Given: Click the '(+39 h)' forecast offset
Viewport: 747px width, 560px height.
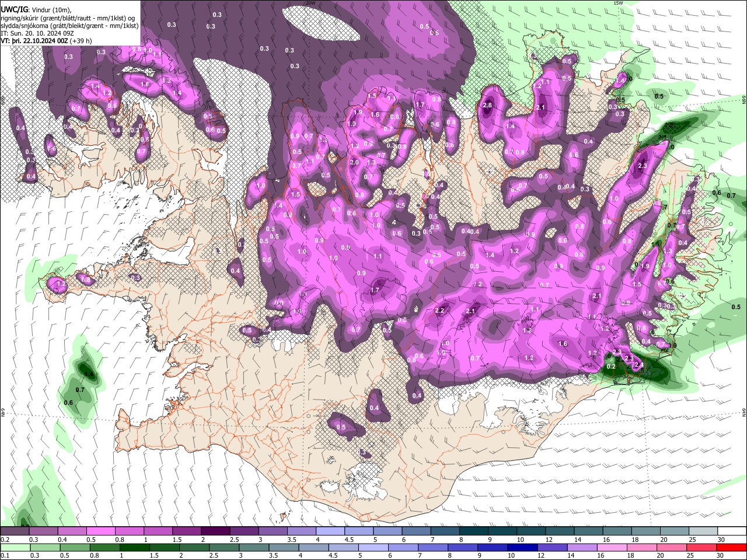Looking at the screenshot, I should pyautogui.click(x=81, y=41).
